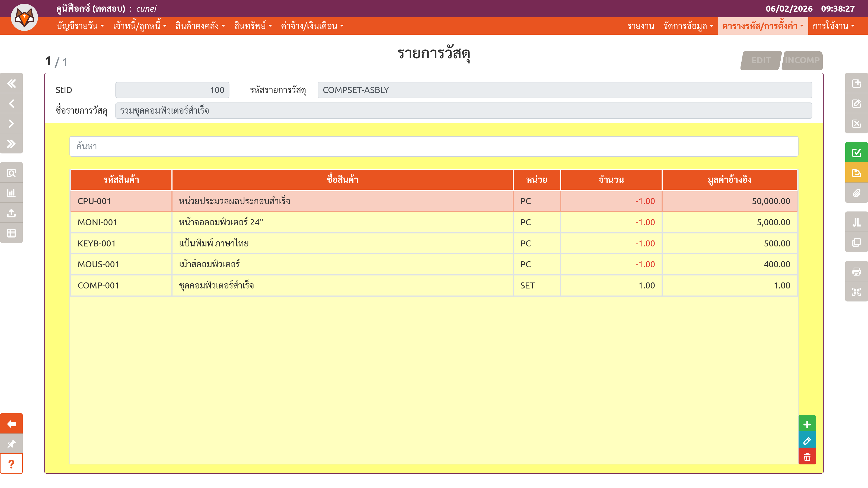Click the green checkmark confirm icon
Screen dimensions: 868x488
(856, 153)
